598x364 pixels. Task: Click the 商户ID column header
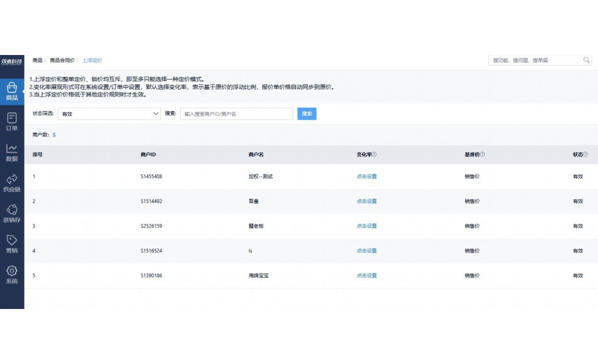[148, 154]
